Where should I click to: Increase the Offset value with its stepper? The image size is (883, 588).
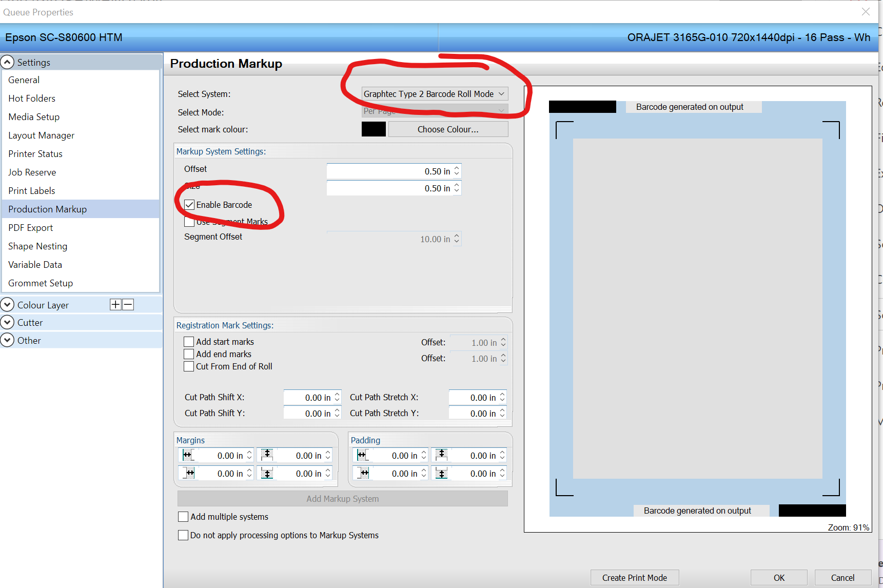click(x=456, y=168)
